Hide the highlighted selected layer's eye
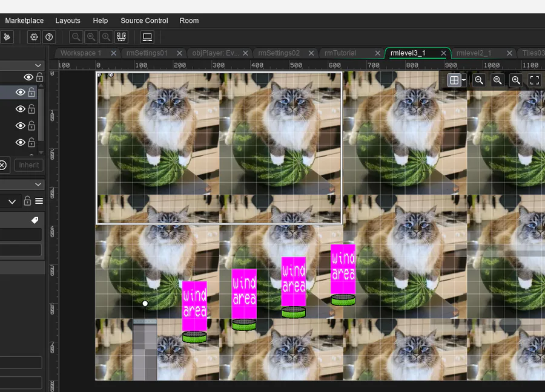This screenshot has width=545, height=392. (21, 92)
